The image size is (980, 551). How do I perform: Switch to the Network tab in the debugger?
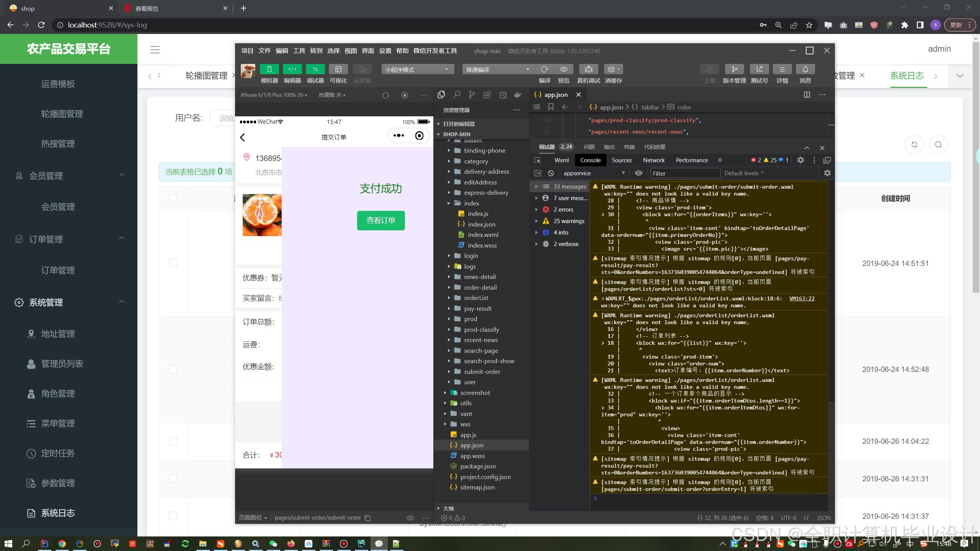pos(653,160)
